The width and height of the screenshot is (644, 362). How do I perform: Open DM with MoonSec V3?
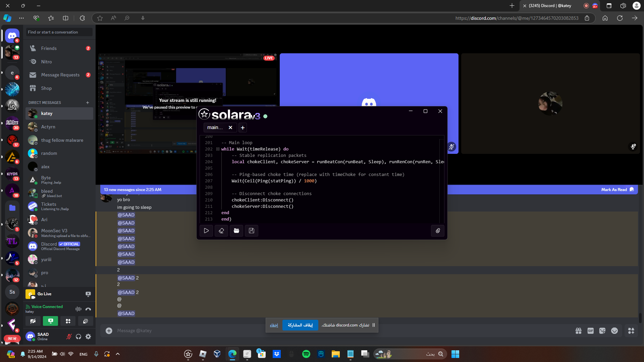click(59, 233)
